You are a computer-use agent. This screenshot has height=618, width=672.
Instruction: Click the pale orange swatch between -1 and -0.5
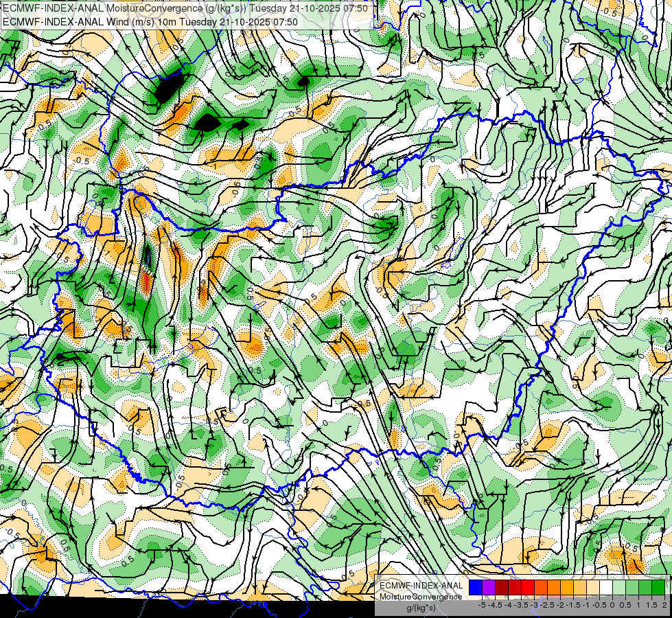593,587
